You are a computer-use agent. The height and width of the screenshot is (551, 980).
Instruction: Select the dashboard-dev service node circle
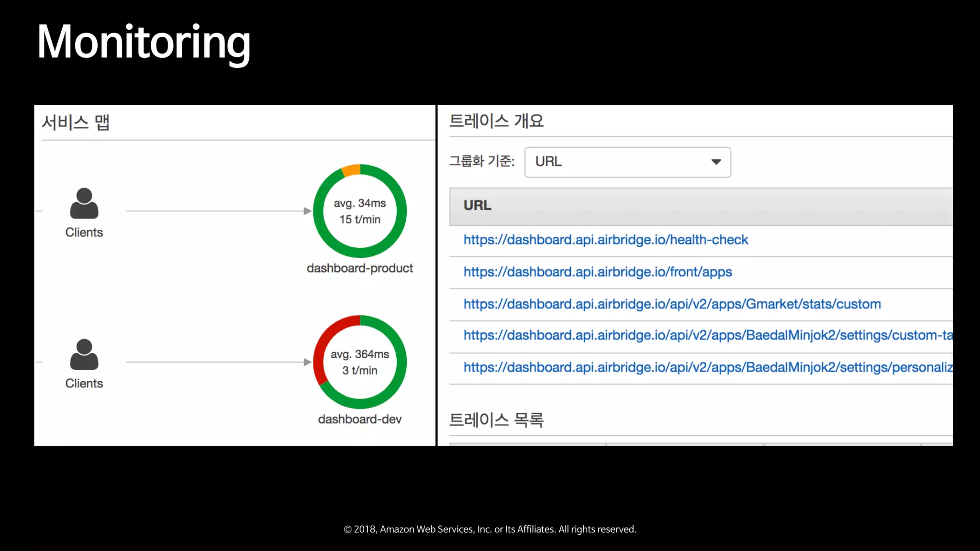coord(360,362)
